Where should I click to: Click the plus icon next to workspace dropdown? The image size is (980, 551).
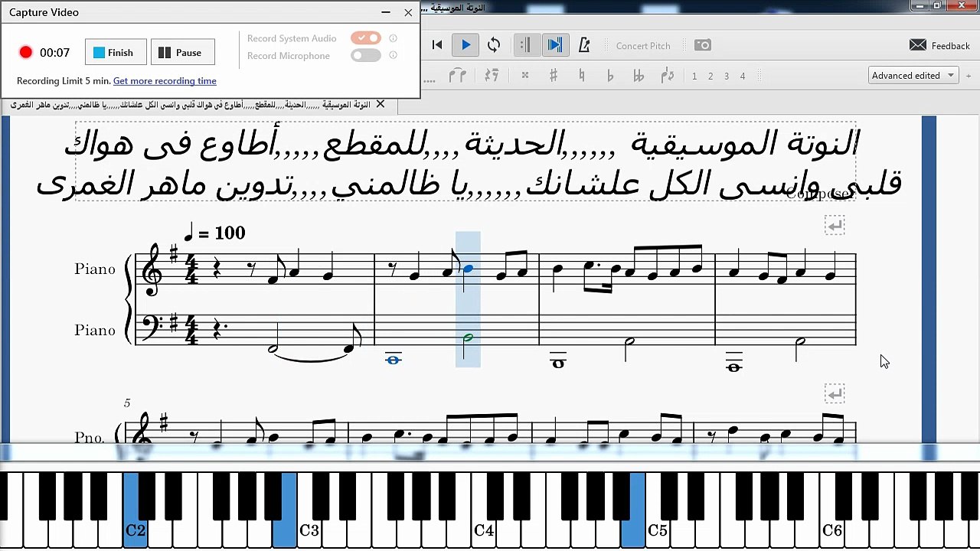[x=969, y=75]
